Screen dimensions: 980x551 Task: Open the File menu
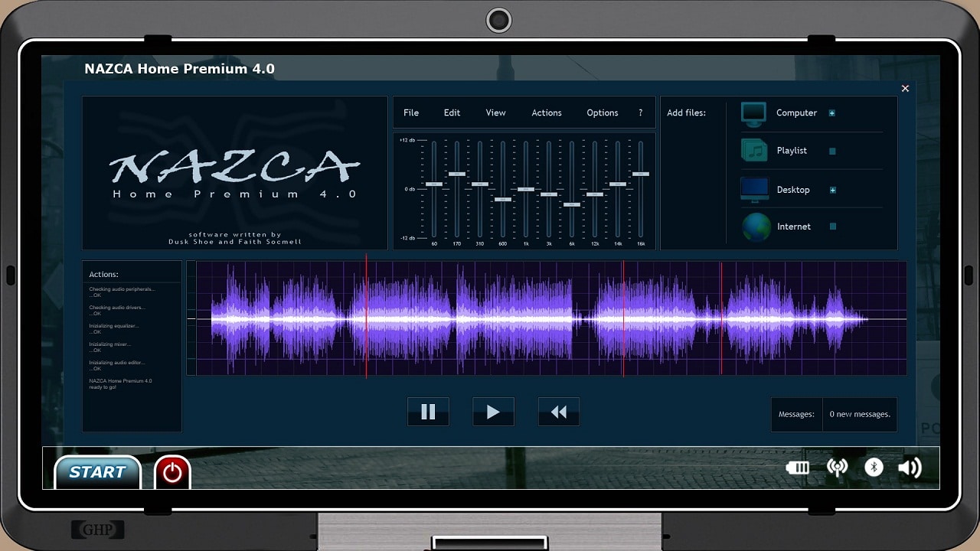point(411,112)
